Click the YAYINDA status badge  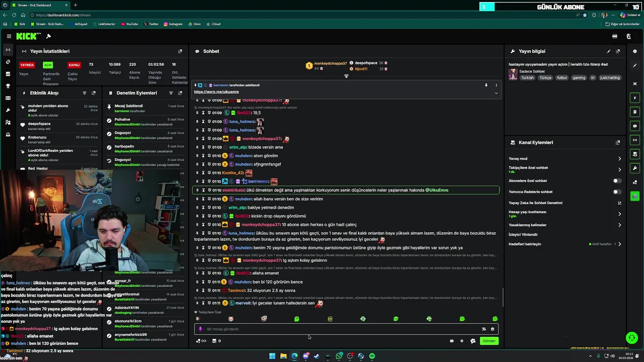pos(27,65)
